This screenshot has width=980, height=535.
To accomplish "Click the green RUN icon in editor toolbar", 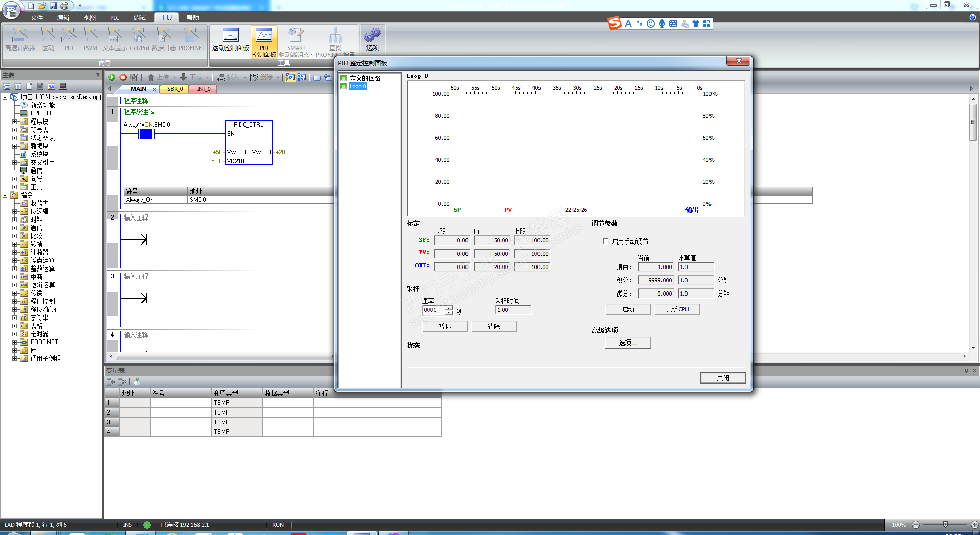I will (x=112, y=77).
